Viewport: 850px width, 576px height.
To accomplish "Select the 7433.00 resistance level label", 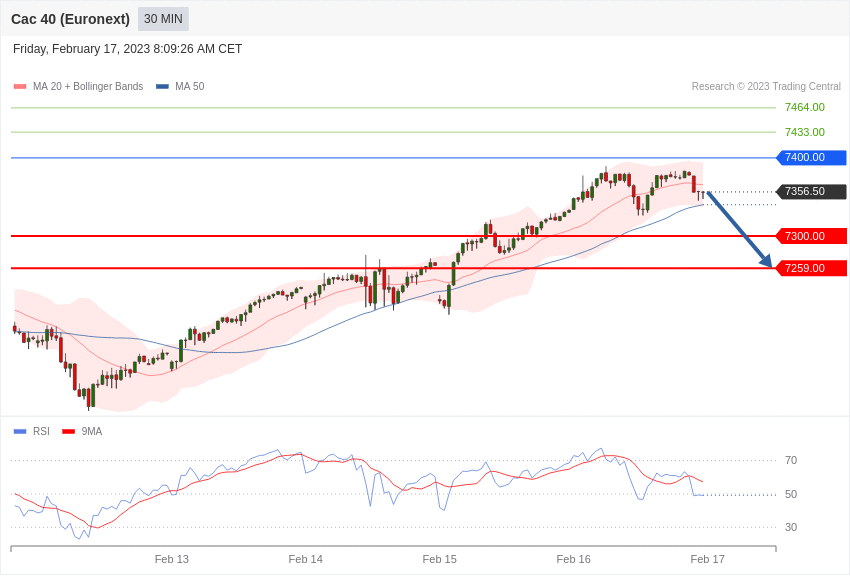I will [x=804, y=132].
